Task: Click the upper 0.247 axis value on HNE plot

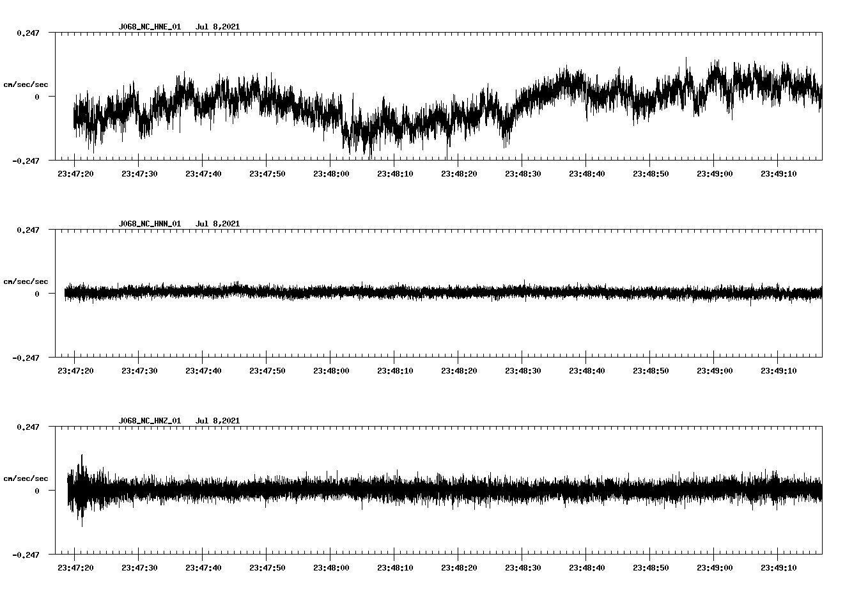Action: [x=28, y=33]
